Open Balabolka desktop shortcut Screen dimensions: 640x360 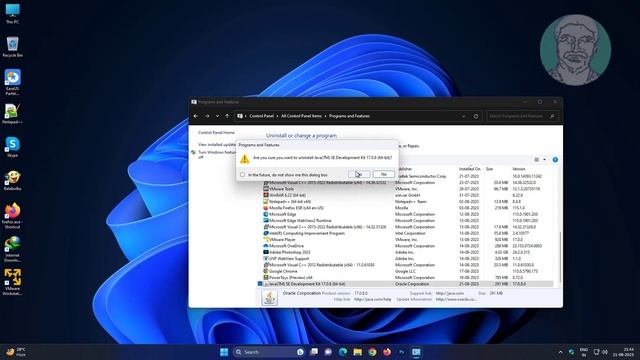click(13, 180)
